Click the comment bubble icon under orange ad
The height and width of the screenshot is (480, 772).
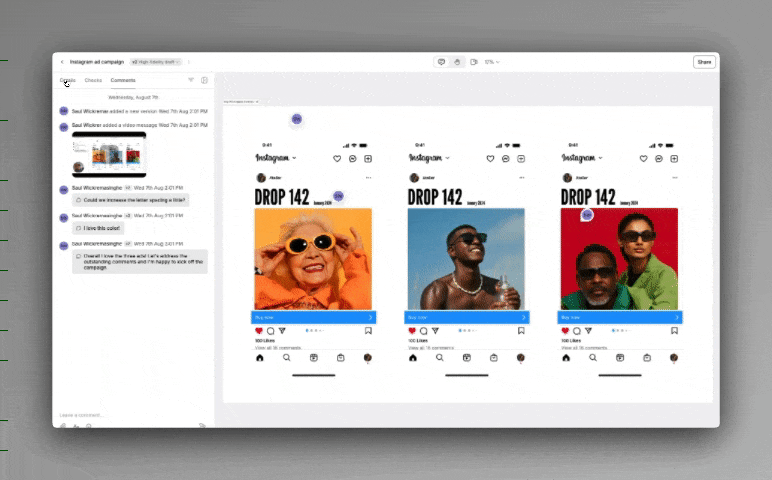coord(271,331)
